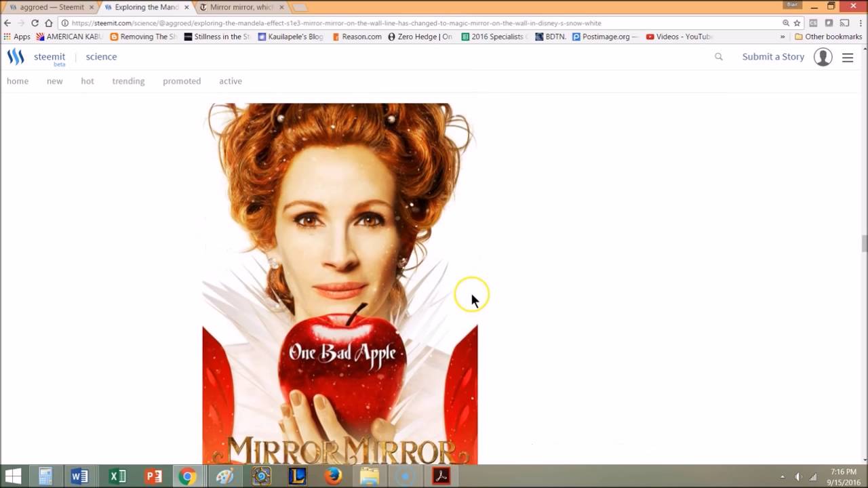Open the Apps bookmark shortcut
The height and width of the screenshot is (488, 868).
(17, 37)
